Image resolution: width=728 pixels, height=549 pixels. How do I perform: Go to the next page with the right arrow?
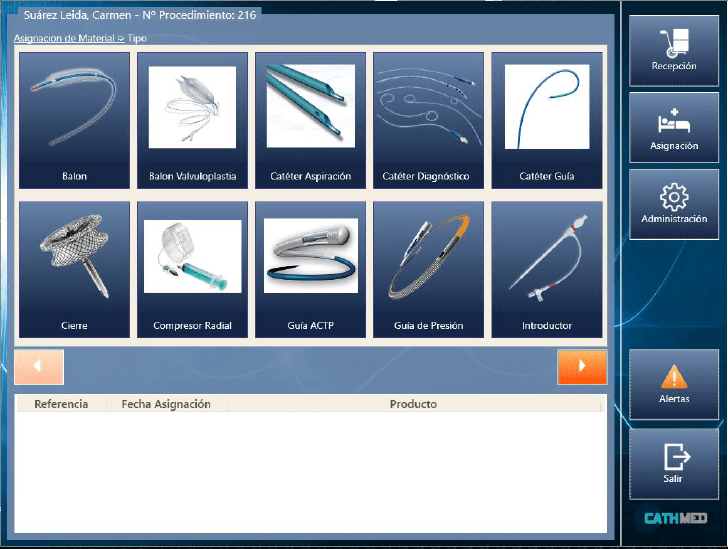pos(582,367)
